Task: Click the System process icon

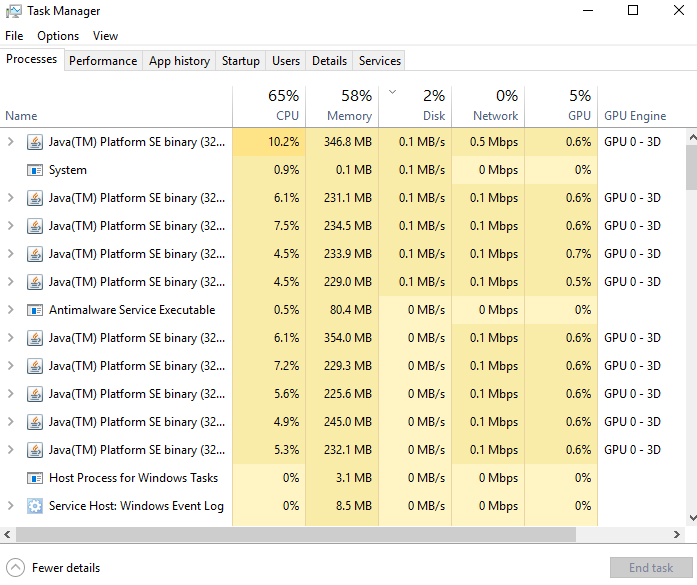Action: coord(35,170)
